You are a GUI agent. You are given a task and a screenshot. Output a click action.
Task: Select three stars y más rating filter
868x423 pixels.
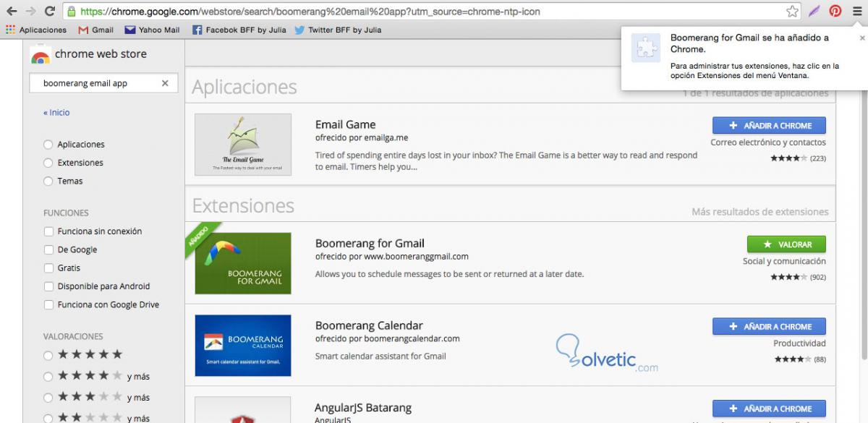point(48,397)
